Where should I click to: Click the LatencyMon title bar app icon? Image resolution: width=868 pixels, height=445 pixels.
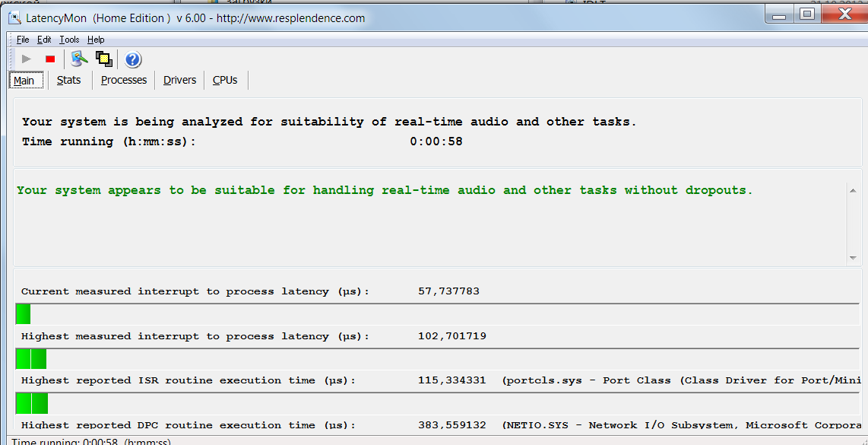[15, 17]
